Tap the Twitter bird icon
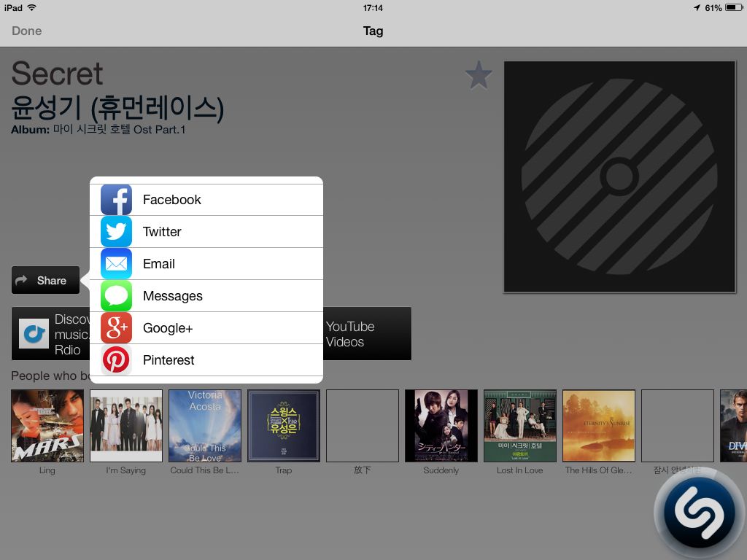 coord(116,232)
